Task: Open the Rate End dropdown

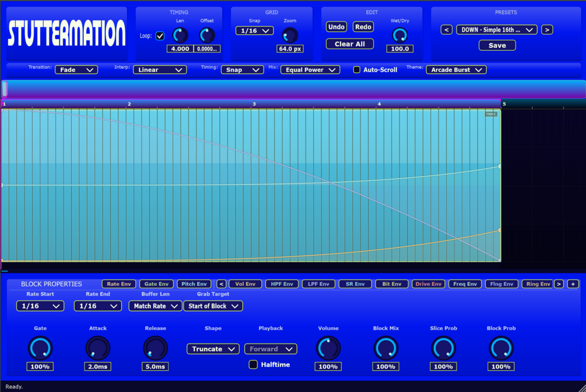Action: (98, 306)
